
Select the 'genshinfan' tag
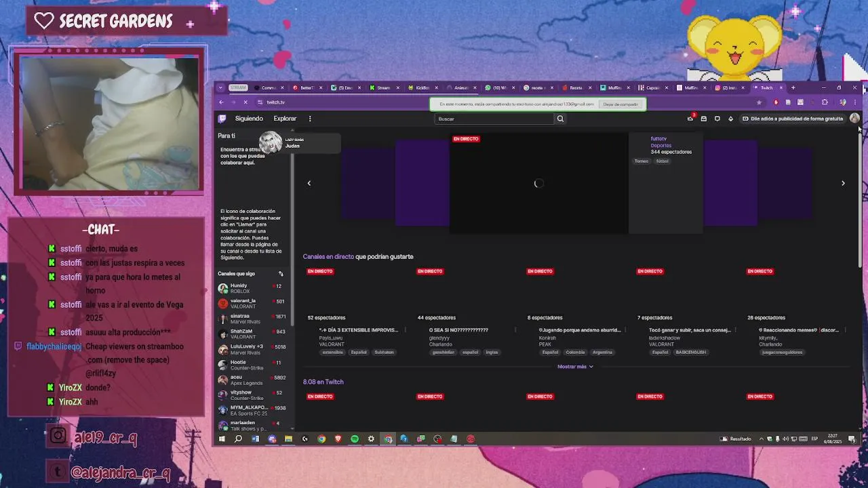pos(443,352)
